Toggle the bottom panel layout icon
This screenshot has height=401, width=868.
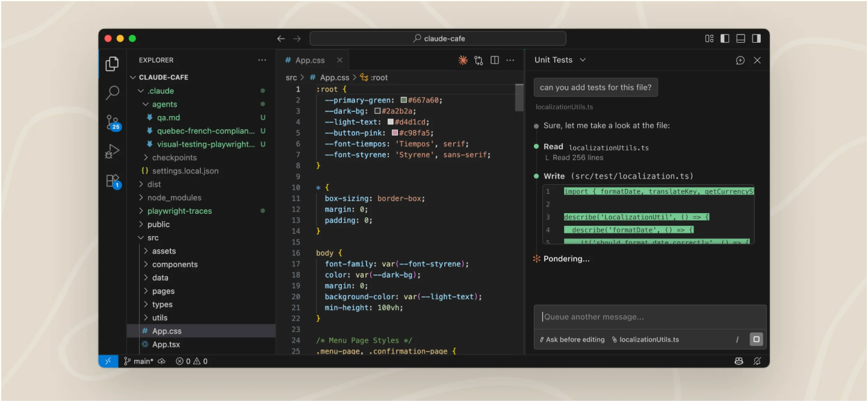coord(740,39)
